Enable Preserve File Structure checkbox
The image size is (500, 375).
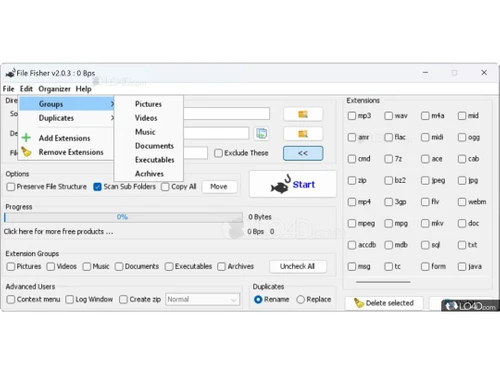pos(11,187)
